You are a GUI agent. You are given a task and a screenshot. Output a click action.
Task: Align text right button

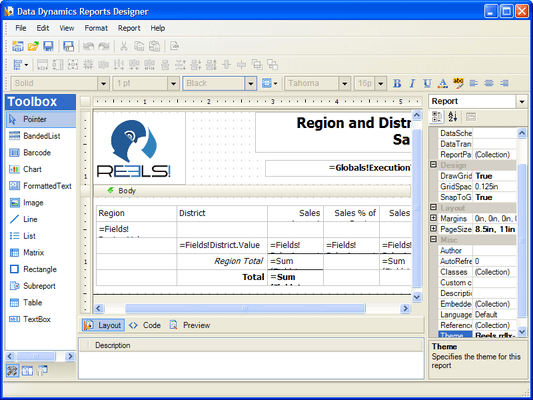pyautogui.click(x=504, y=83)
